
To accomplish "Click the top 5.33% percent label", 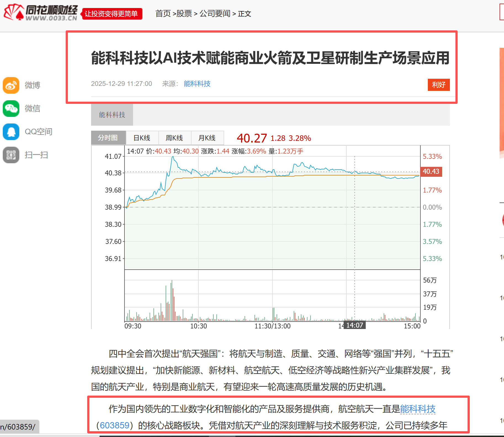I will tap(433, 156).
